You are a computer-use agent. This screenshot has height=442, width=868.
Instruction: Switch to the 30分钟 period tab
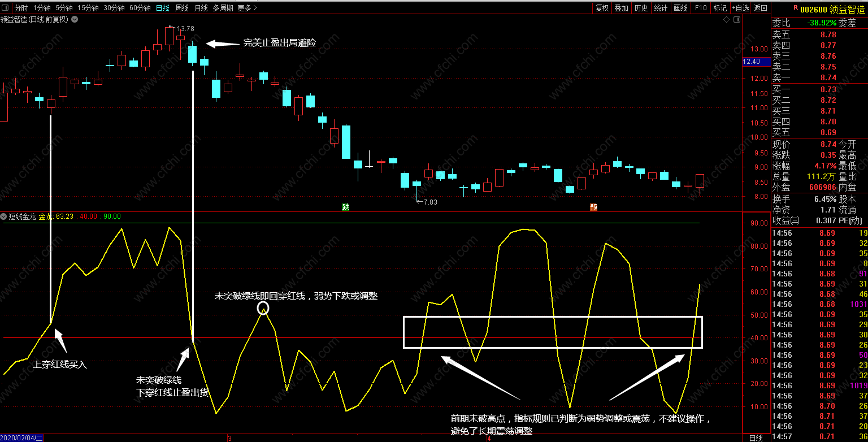114,8
